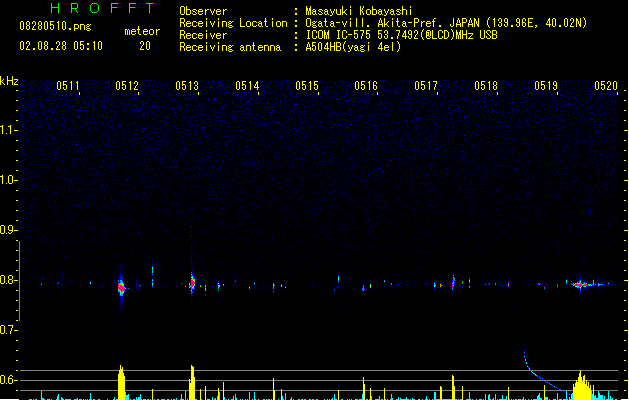This screenshot has height=400, width=629.
Task: Click the Receiving Location label
Action: tap(233, 23)
